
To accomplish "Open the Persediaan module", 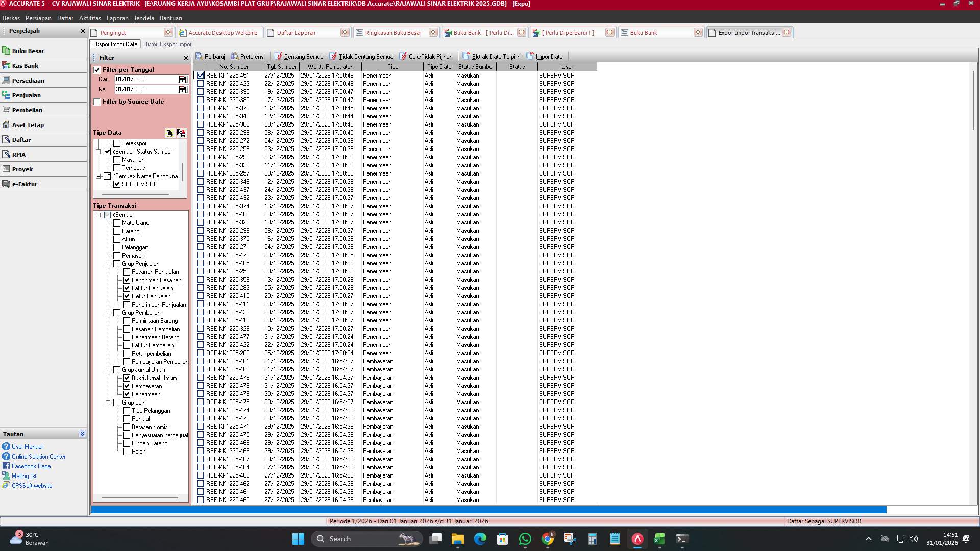I will pos(29,80).
